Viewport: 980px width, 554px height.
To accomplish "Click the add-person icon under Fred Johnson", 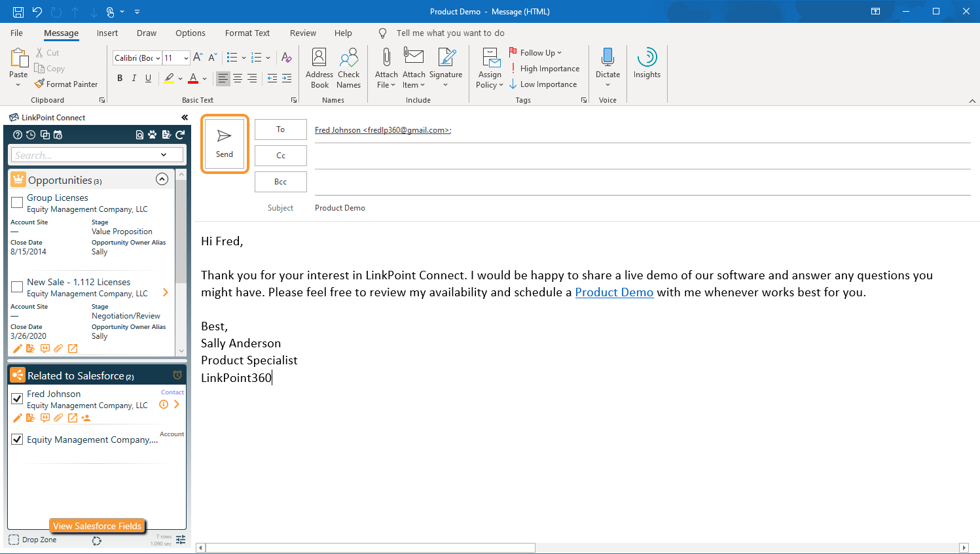I will [x=86, y=418].
